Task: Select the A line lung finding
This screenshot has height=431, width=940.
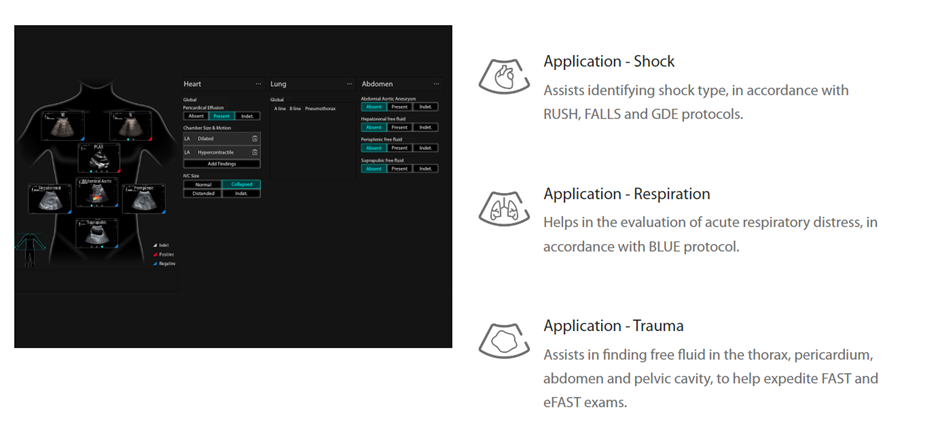Action: tap(280, 108)
